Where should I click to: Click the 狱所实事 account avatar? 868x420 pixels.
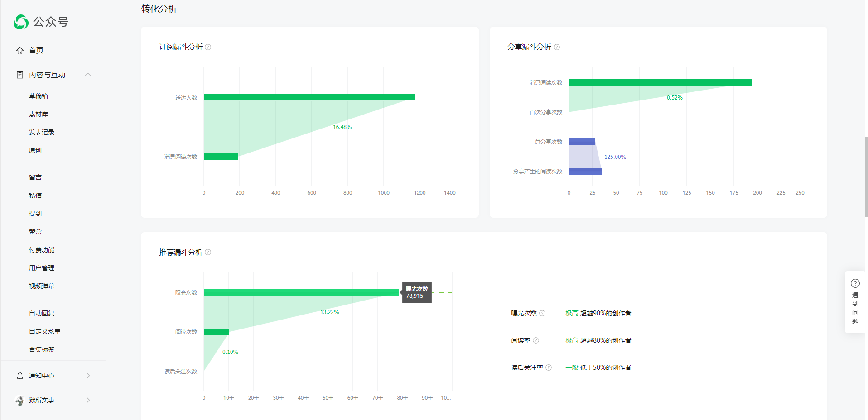tap(20, 400)
